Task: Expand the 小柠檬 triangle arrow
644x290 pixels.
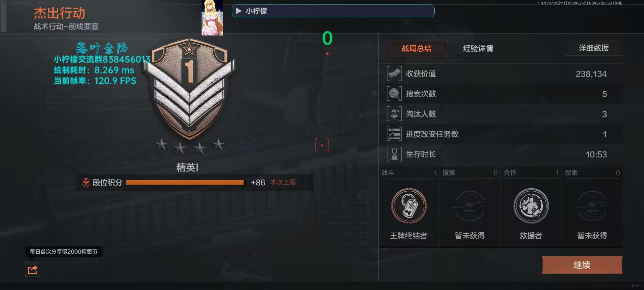Action: click(239, 11)
